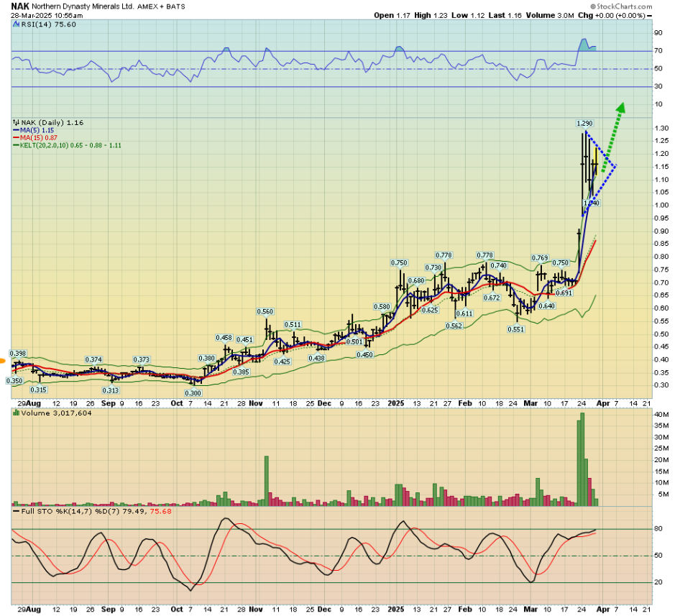This screenshot has width=680, height=616.
Task: Open the StockCharts.com credit link
Action: tap(621, 6)
